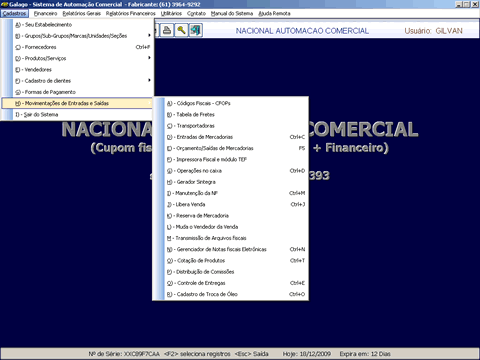Expand Grupos/Sub-Grupos/Marcas/Unidades/Seções submenu arrow
This screenshot has height=360, width=480.
pyautogui.click(x=149, y=35)
